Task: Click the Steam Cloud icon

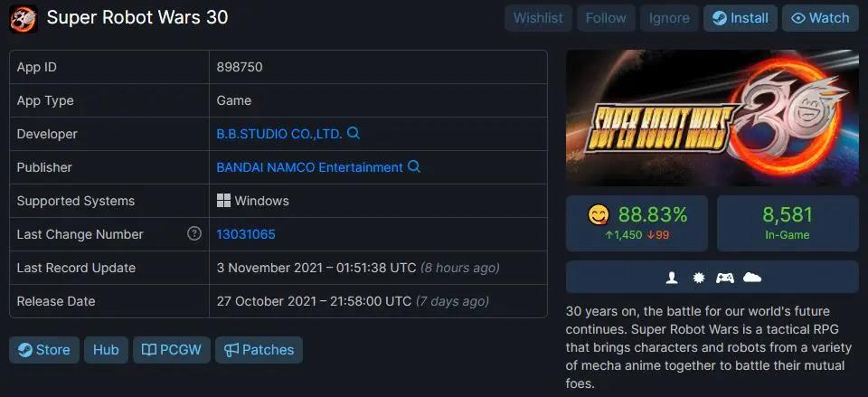Action: 752,278
